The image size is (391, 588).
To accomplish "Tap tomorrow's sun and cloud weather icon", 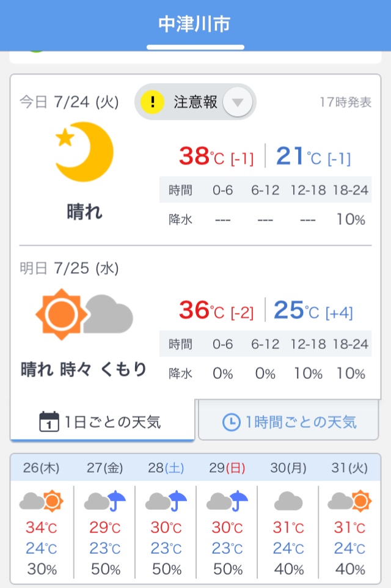I will click(x=84, y=314).
